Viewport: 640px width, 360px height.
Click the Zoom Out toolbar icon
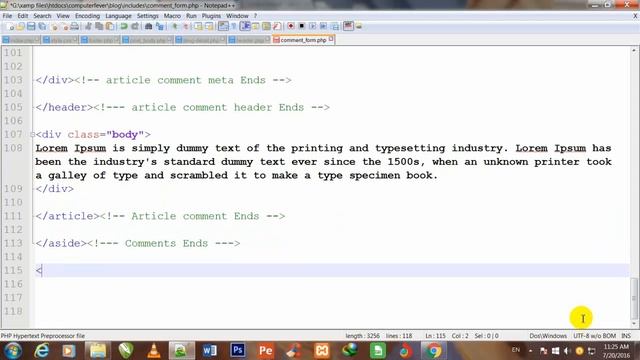pos(185,26)
